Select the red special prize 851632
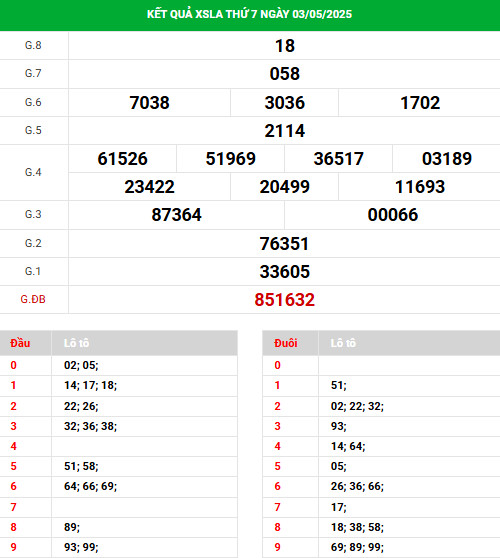 click(285, 300)
